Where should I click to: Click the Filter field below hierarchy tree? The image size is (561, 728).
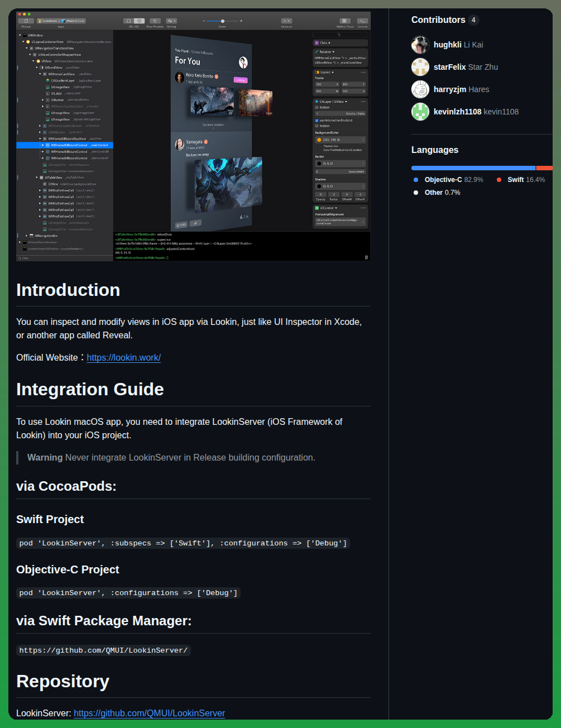pyautogui.click(x=65, y=258)
